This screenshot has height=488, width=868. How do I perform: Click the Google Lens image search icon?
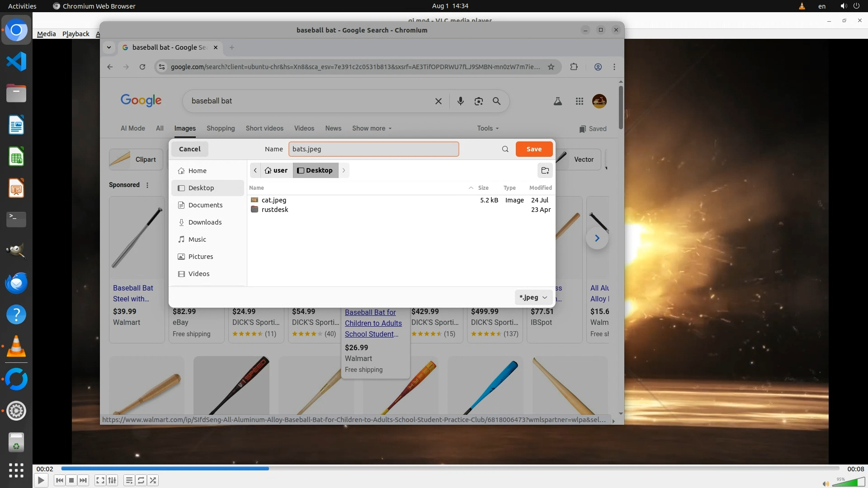479,101
